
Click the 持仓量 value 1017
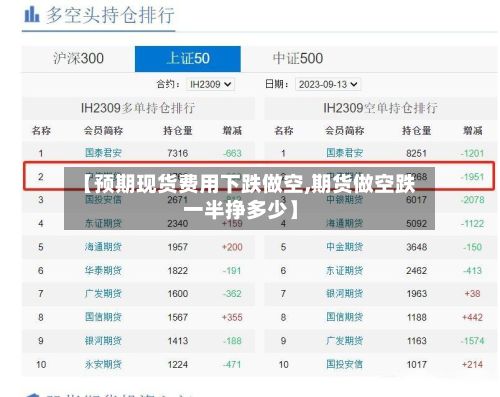(416, 365)
